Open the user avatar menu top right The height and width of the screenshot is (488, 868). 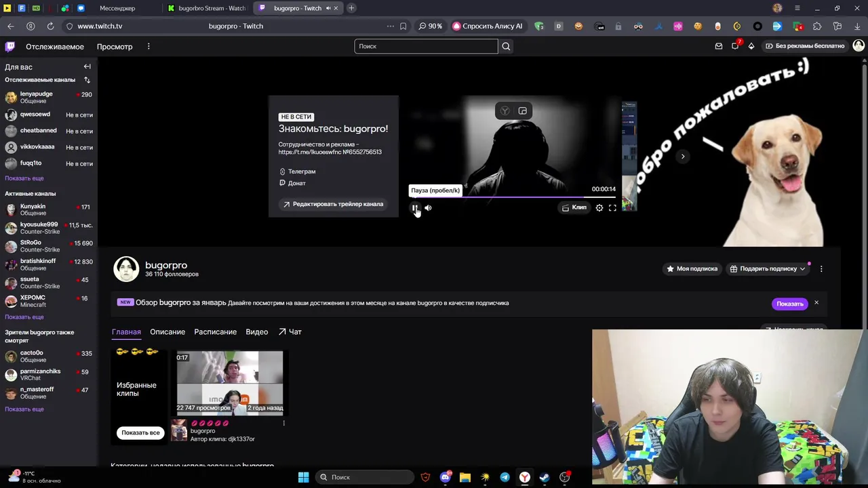[x=859, y=46]
